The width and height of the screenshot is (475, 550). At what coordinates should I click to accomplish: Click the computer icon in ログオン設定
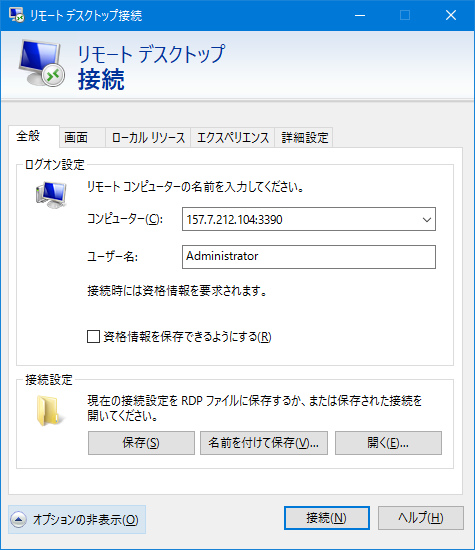tap(51, 194)
